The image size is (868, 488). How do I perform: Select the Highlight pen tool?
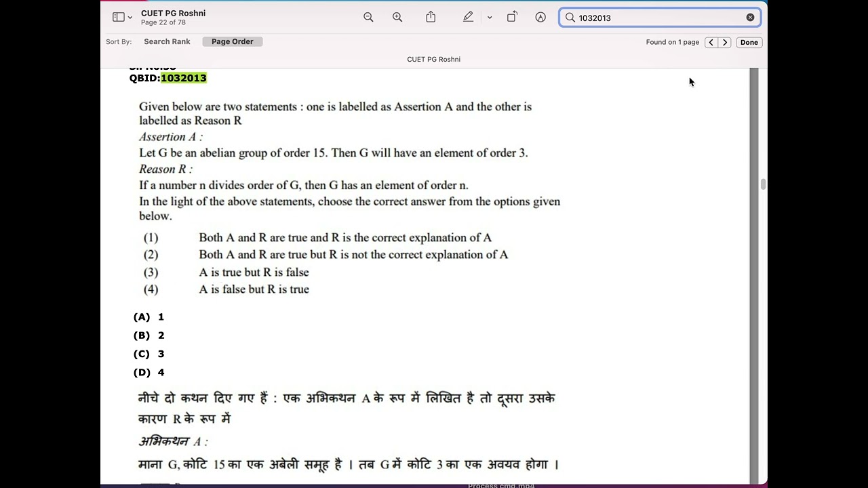pyautogui.click(x=468, y=17)
